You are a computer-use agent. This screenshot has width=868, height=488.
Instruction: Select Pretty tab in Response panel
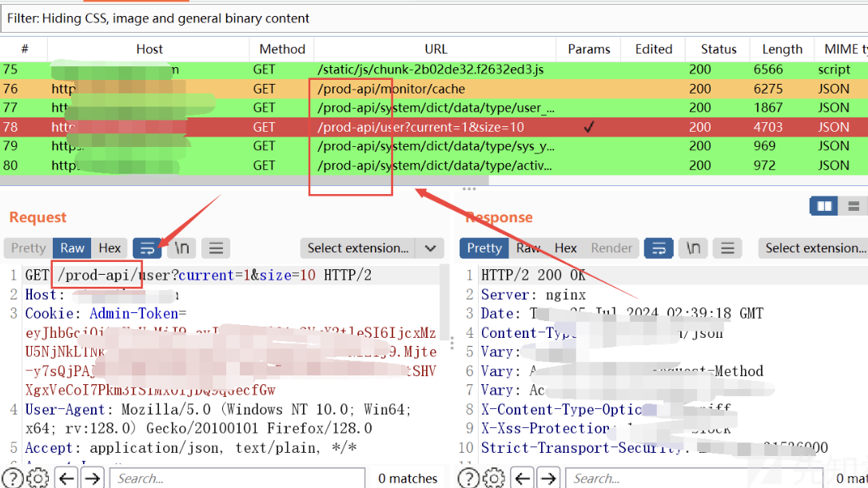pyautogui.click(x=484, y=248)
